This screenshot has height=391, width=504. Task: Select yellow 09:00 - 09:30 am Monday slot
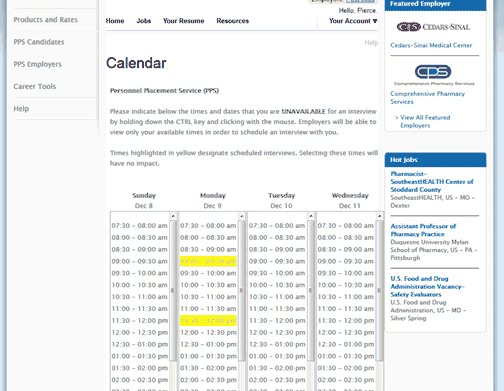[208, 261]
